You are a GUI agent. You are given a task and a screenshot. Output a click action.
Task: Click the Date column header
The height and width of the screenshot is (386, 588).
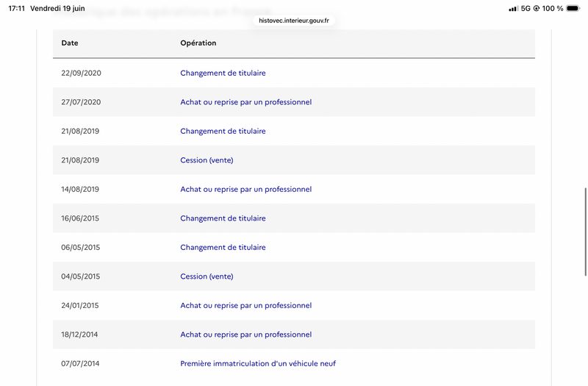(x=70, y=43)
